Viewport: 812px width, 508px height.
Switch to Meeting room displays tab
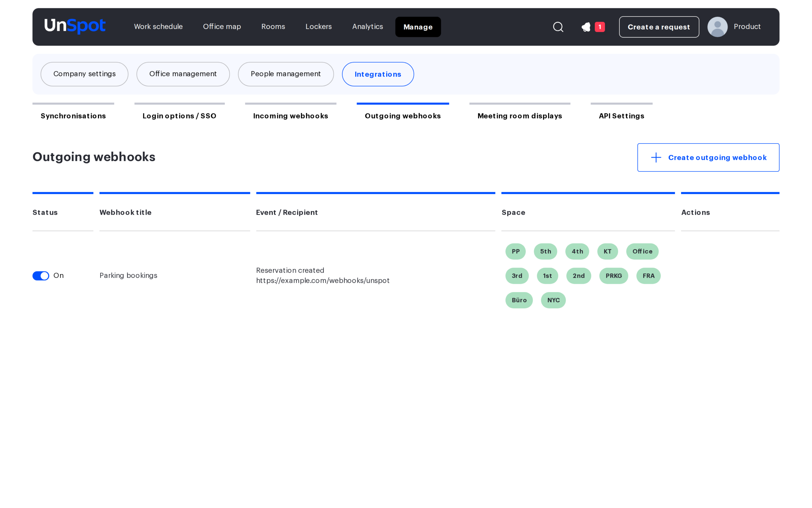520,116
